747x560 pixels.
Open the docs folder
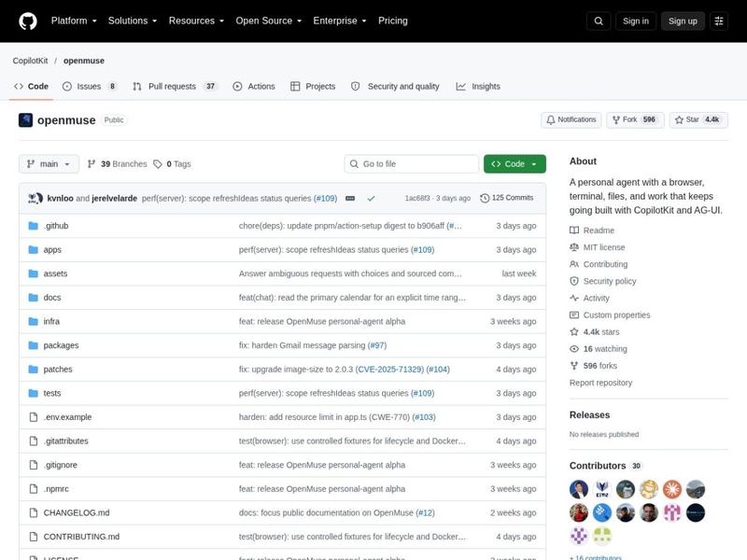52,297
